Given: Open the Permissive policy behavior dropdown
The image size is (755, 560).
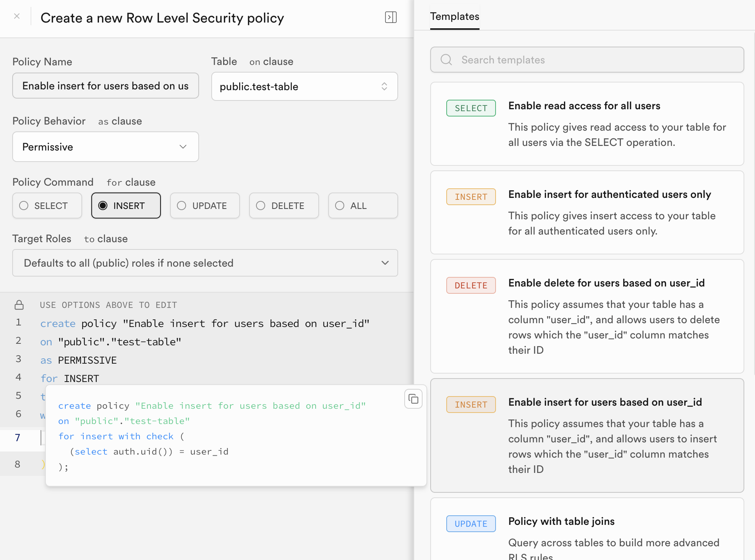Looking at the screenshot, I should (x=105, y=147).
